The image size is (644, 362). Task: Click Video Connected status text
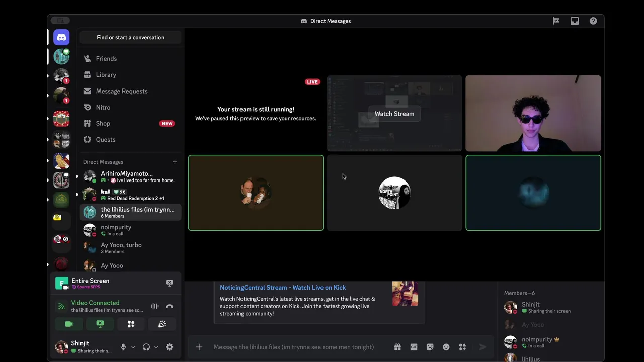(x=95, y=303)
